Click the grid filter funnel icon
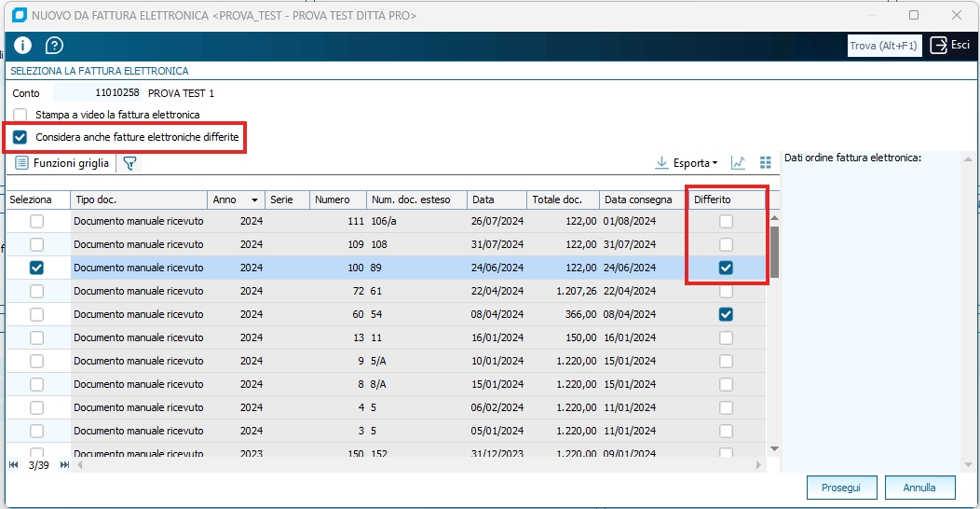 129,163
